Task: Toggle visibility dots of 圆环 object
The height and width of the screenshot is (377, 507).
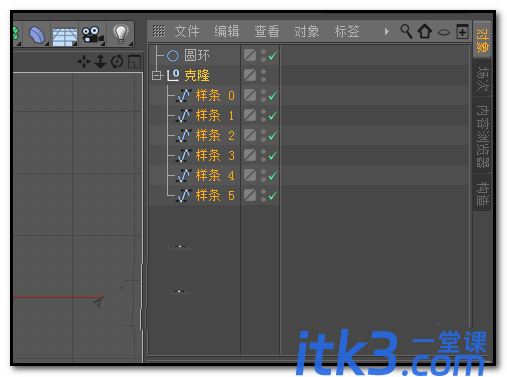Action: click(263, 56)
